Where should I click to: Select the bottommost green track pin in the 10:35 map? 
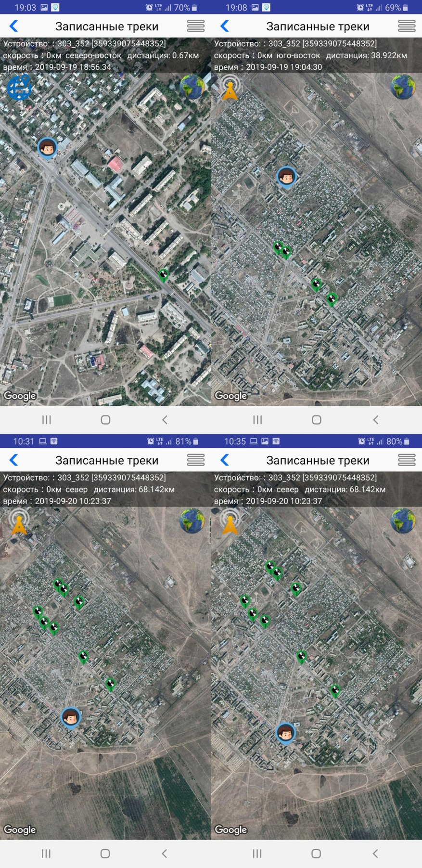pyautogui.click(x=335, y=691)
